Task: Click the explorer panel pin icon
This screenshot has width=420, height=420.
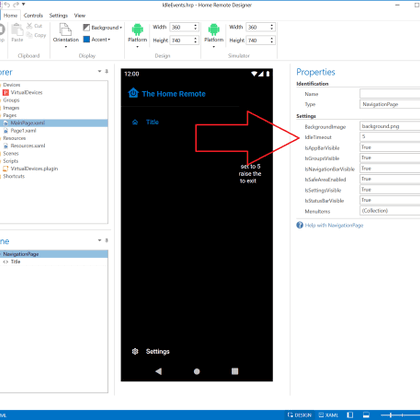Action: pyautogui.click(x=107, y=71)
